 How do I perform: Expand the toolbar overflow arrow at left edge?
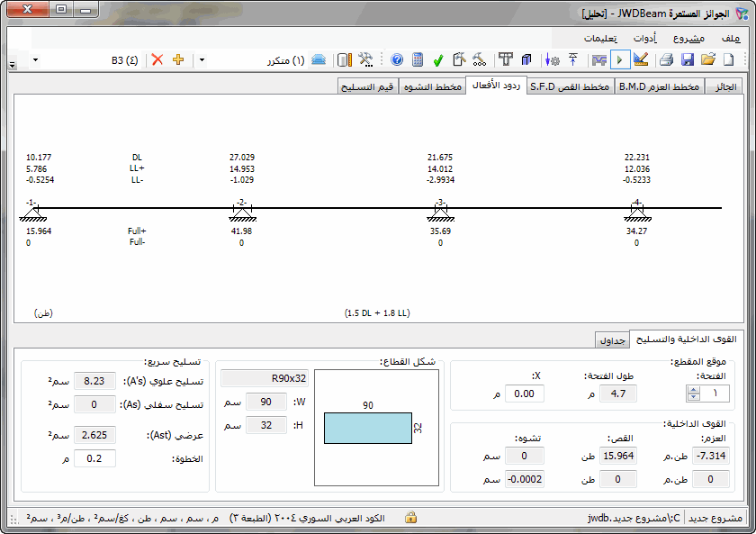pyautogui.click(x=12, y=67)
